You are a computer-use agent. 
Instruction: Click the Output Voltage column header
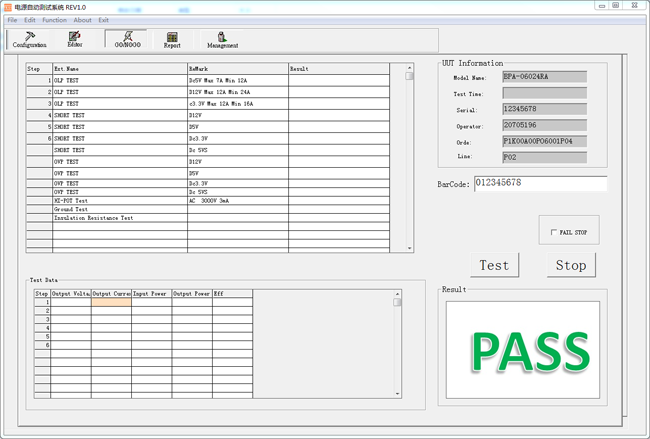click(x=71, y=293)
